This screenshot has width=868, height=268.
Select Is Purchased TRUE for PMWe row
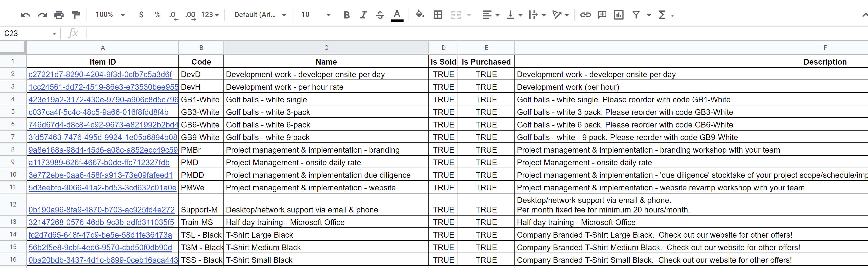coord(486,188)
